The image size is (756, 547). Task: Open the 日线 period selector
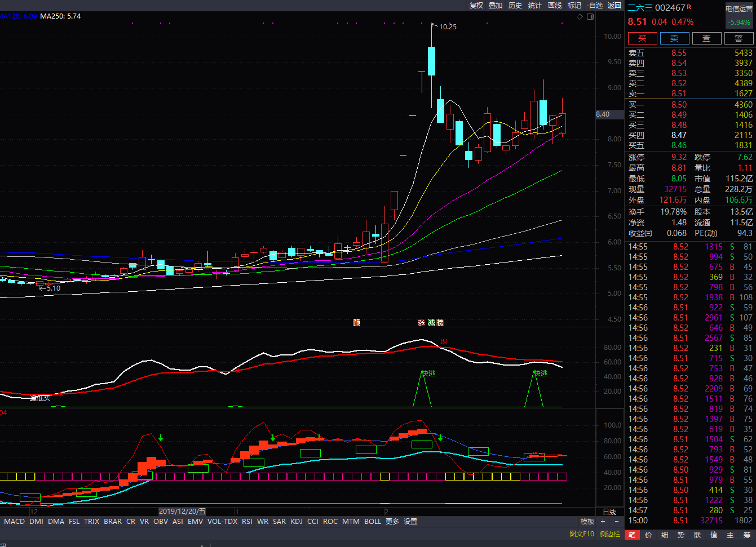click(x=609, y=512)
